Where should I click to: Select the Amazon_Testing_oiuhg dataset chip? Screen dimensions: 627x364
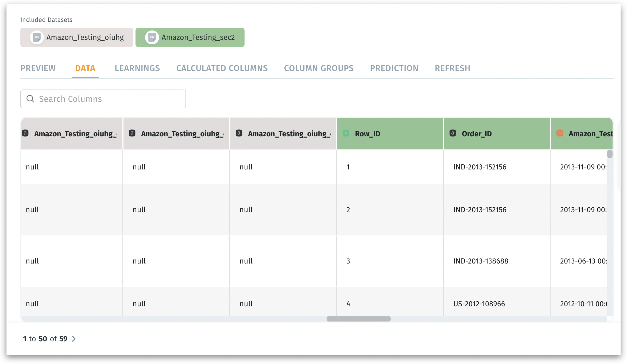click(x=85, y=37)
